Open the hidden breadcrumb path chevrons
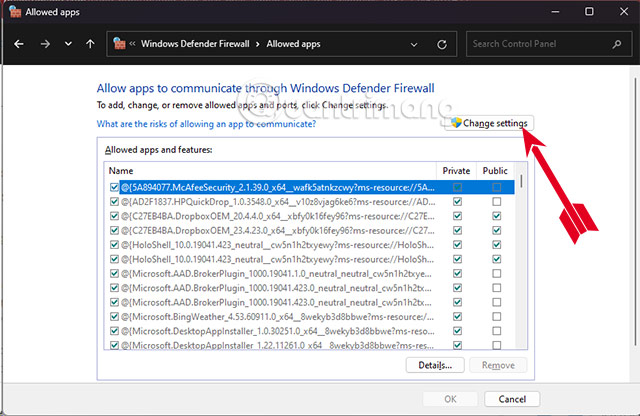This screenshot has width=640, height=416. pyautogui.click(x=132, y=43)
